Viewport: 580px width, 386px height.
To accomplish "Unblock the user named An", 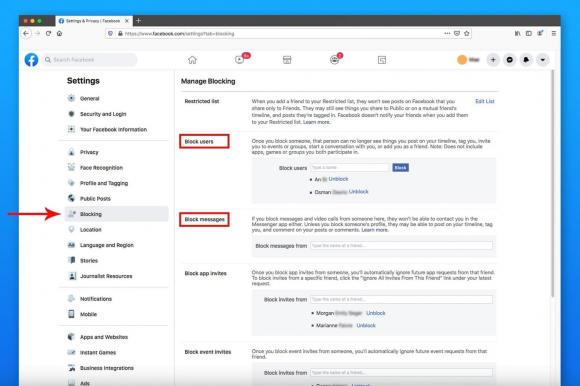I will 338,179.
